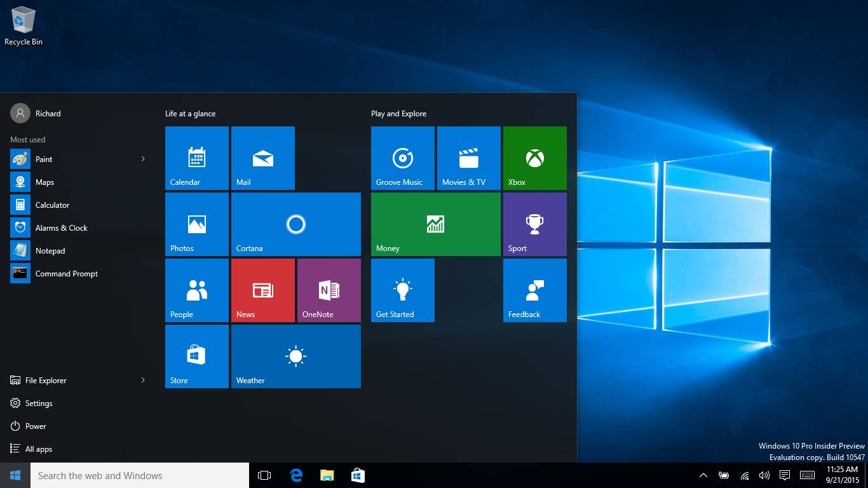The height and width of the screenshot is (488, 868).
Task: Open Maps from Most used list
Action: pyautogui.click(x=79, y=182)
